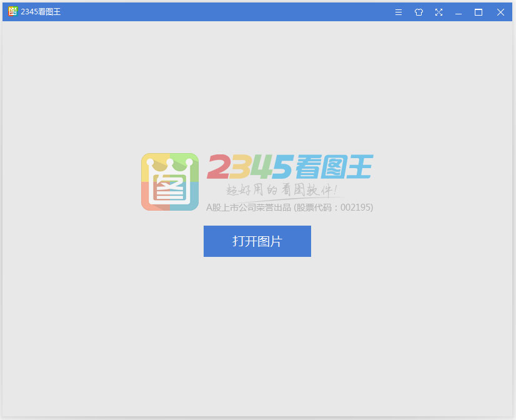
Task: Open the skin (shirt) theme selector
Action: click(419, 12)
